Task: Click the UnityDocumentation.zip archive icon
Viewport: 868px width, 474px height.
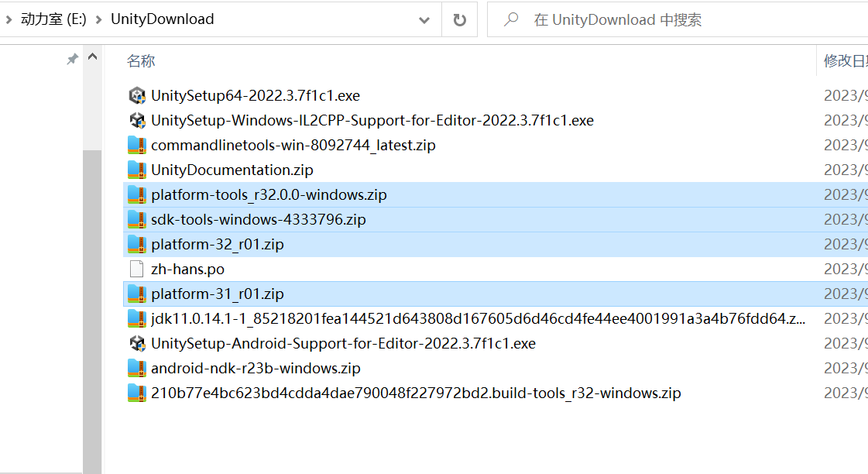Action: (137, 170)
